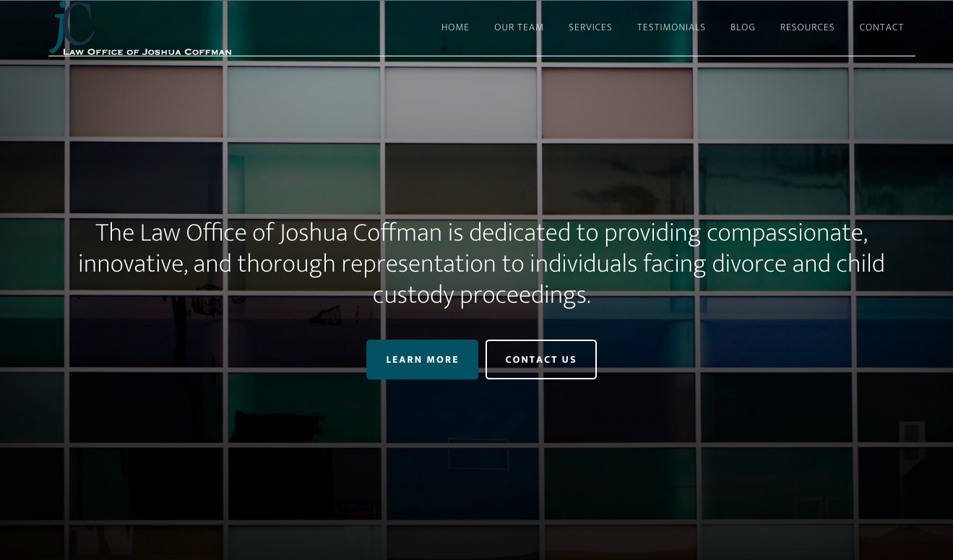This screenshot has width=953, height=560.
Task: Click the Contact Us button
Action: click(x=541, y=359)
